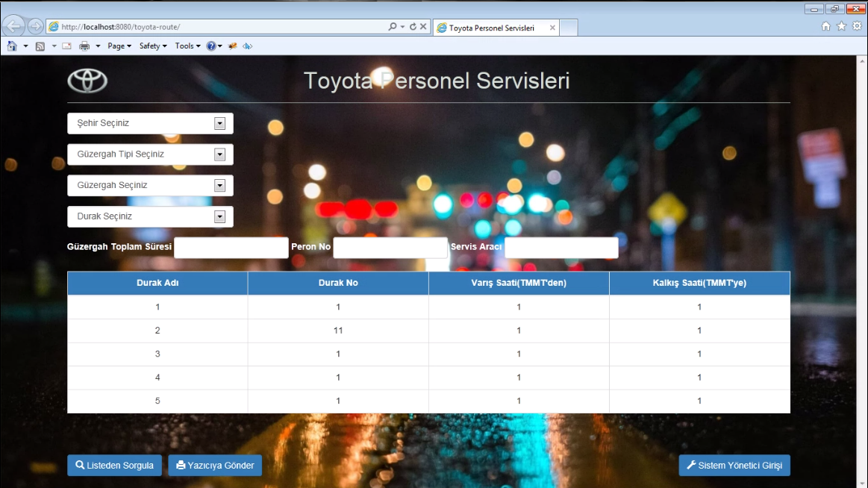The height and width of the screenshot is (488, 868).
Task: Open the Şehir Seçiniz dropdown
Action: (x=150, y=123)
